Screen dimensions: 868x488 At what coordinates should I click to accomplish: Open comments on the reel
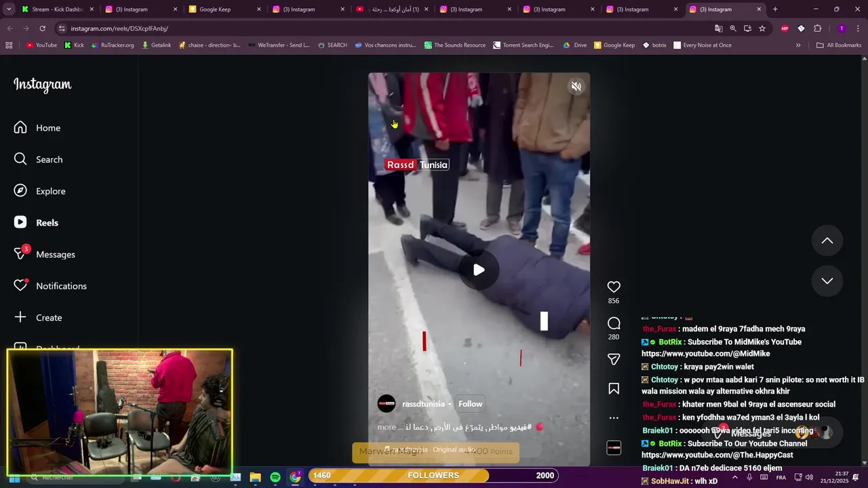pyautogui.click(x=614, y=323)
